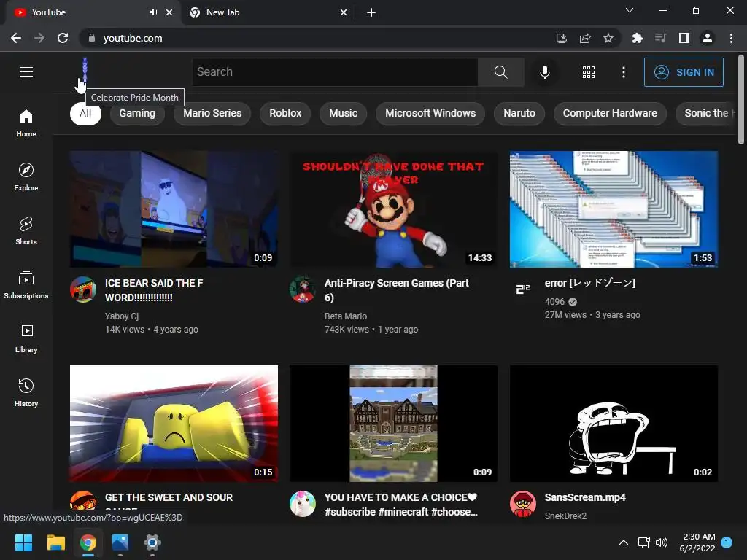Open Anti-Piracy Screen Games (Part 6) title

[396, 290]
